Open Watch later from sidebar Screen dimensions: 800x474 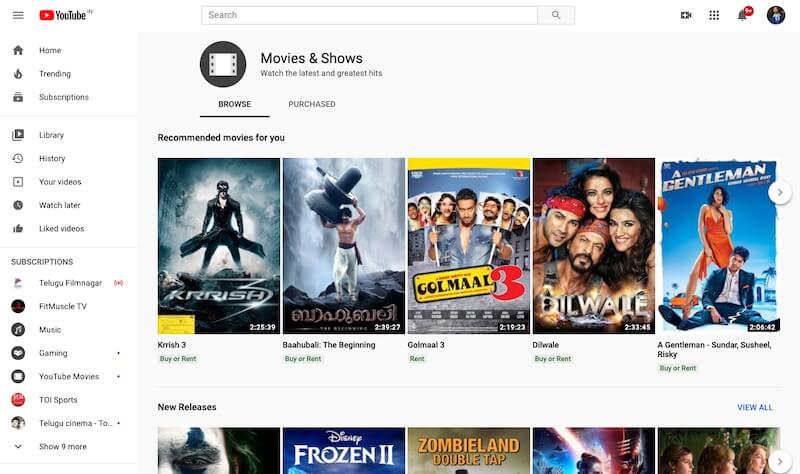(59, 205)
